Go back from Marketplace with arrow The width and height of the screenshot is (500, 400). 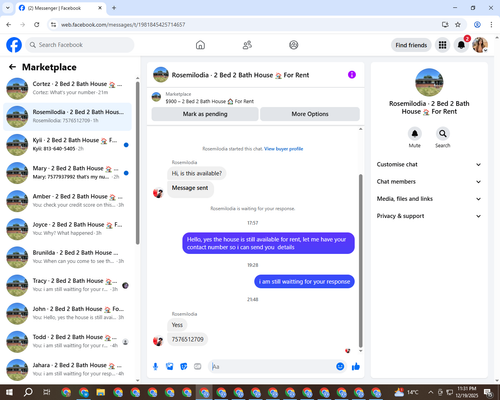pos(12,67)
